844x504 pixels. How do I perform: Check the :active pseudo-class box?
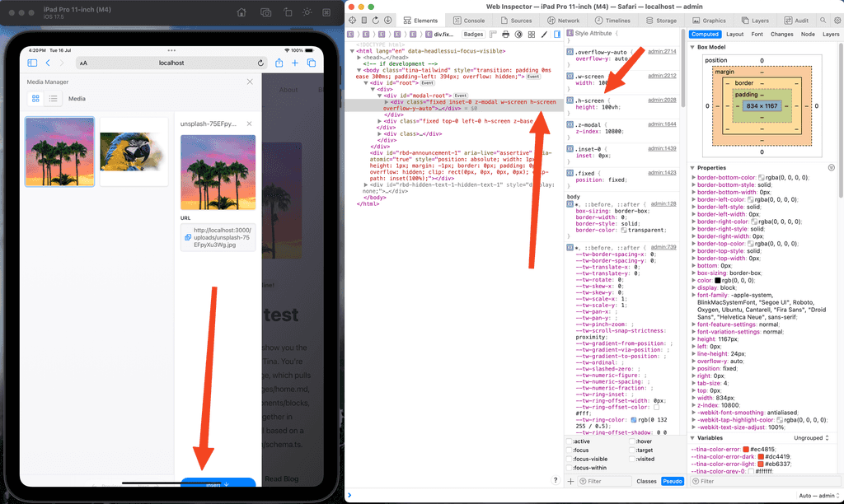(x=570, y=441)
